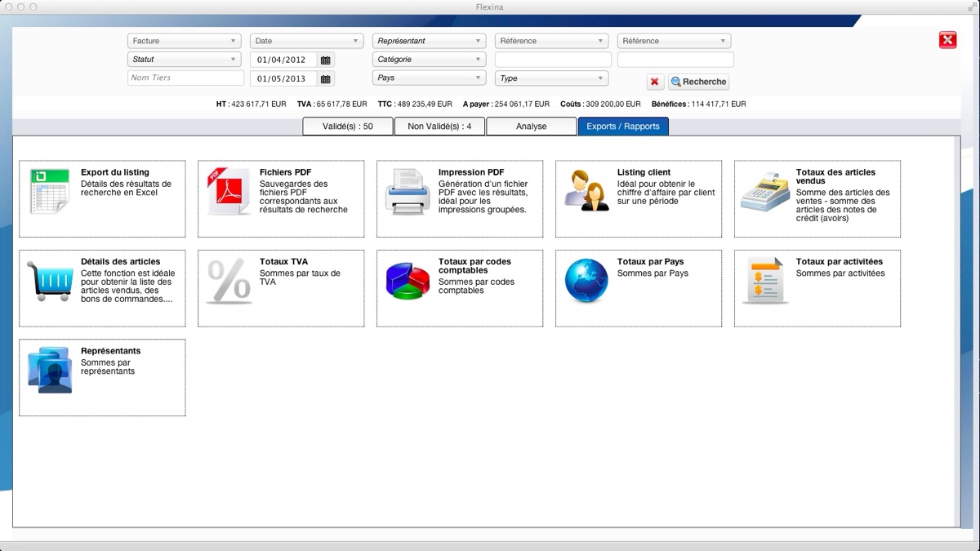Click the TTC : 489 235,49 EUR total
The width and height of the screenshot is (980, 551).
point(415,104)
